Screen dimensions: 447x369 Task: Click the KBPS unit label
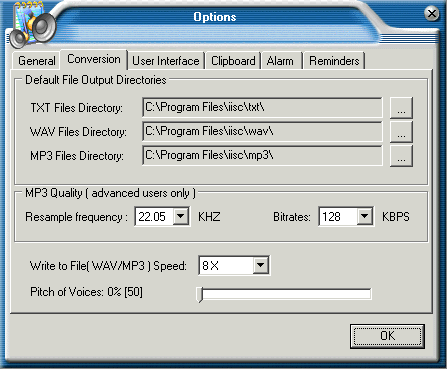click(x=396, y=217)
